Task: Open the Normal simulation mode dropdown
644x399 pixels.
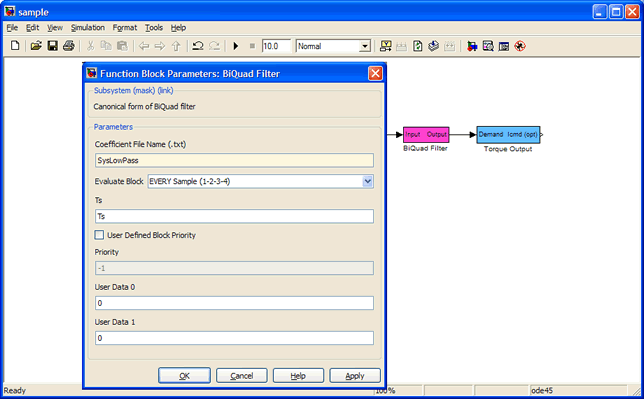Action: point(365,46)
